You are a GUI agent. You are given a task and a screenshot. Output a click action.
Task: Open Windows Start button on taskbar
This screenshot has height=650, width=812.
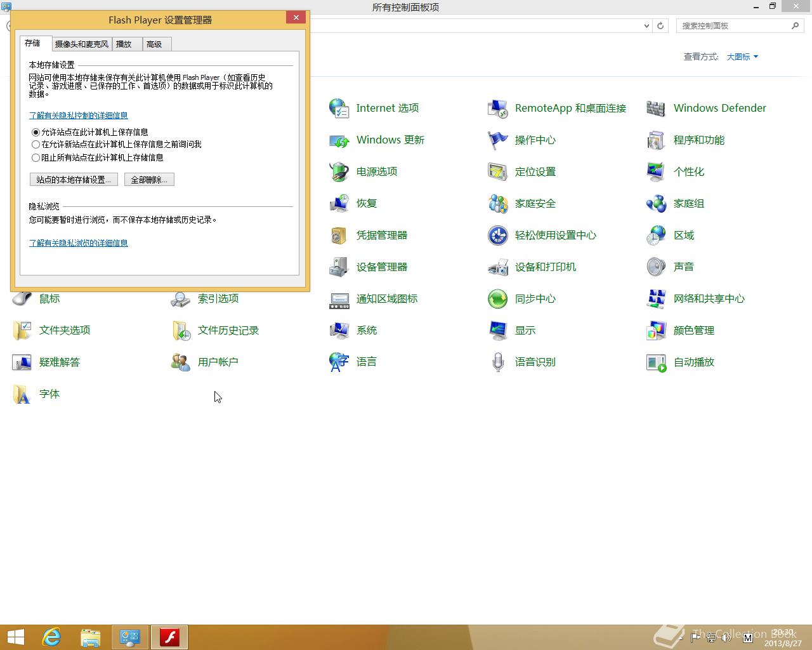pos(16,637)
